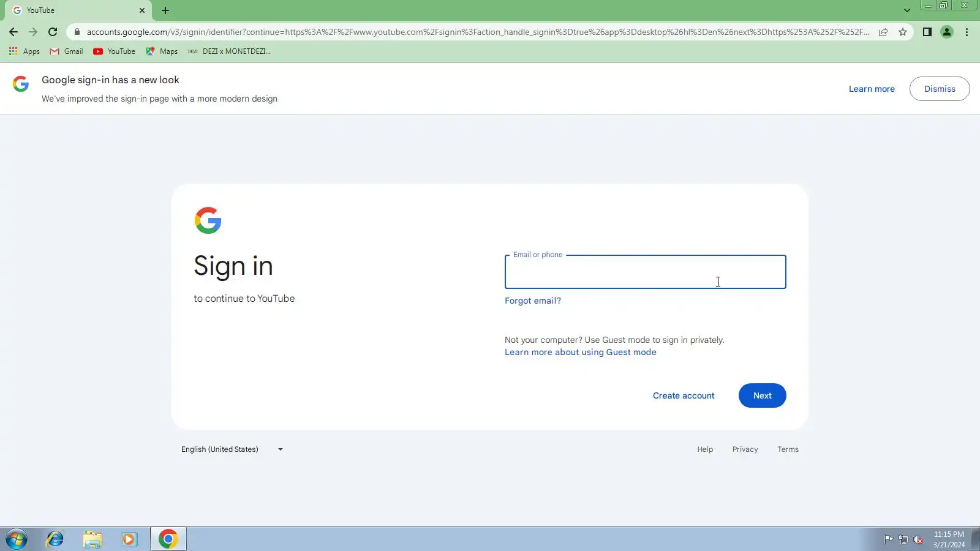
Task: Open the Terms footer link
Action: 788,449
